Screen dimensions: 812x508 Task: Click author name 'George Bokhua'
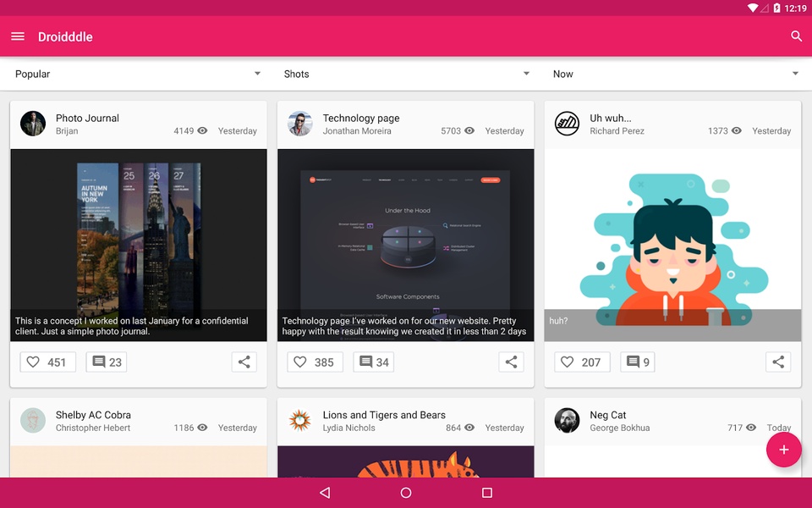[619, 428]
